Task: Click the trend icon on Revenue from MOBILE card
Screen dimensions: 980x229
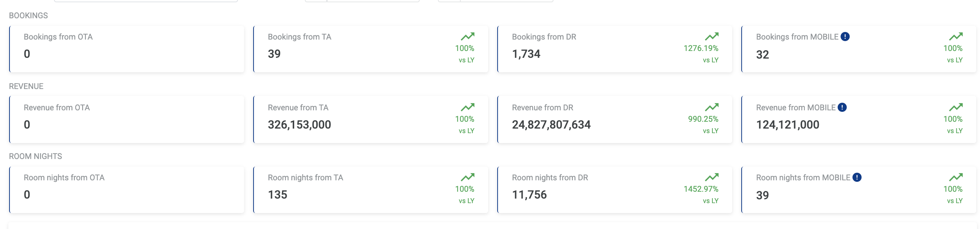Action: [956, 107]
